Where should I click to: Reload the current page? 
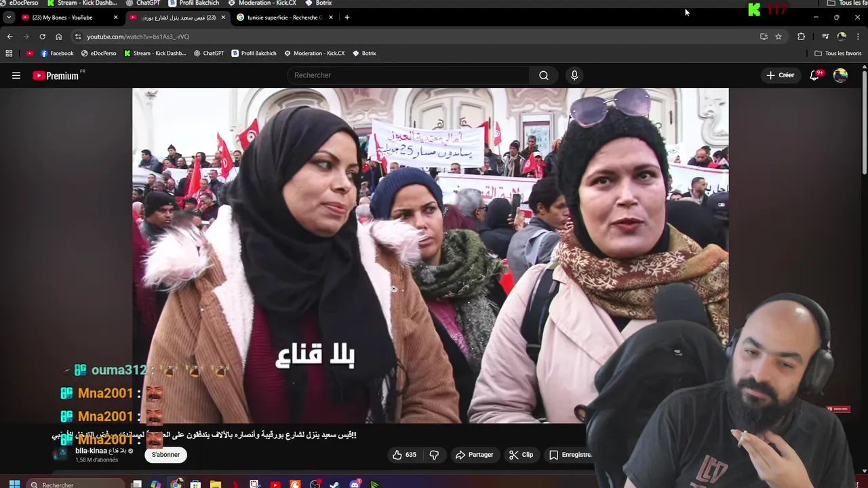pos(42,37)
